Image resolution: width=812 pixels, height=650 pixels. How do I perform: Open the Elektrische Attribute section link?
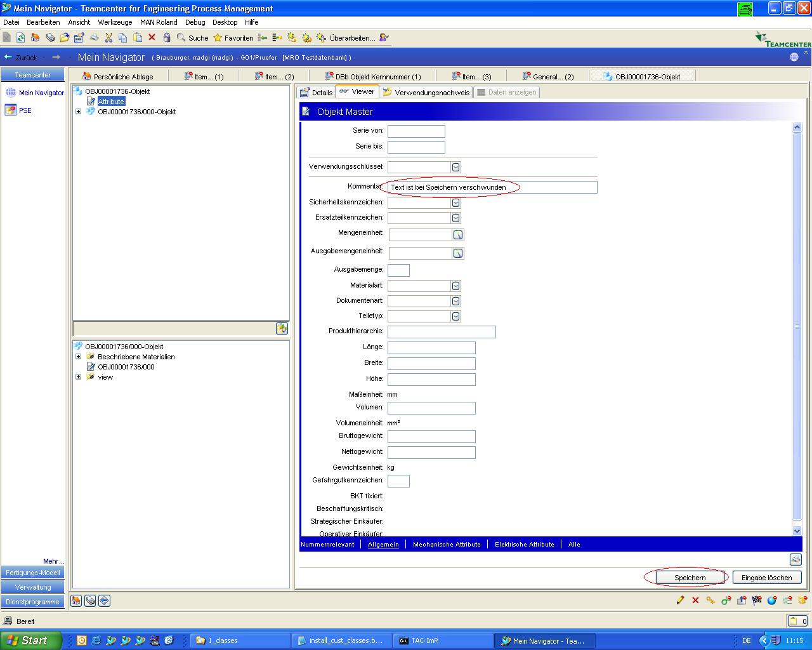[x=525, y=545]
